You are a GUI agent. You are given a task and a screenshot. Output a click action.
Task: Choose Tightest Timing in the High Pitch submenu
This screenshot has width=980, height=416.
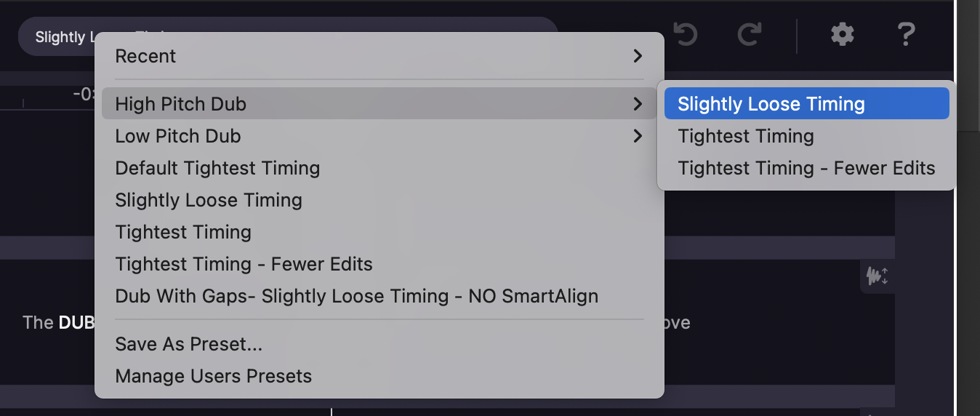pyautogui.click(x=745, y=136)
